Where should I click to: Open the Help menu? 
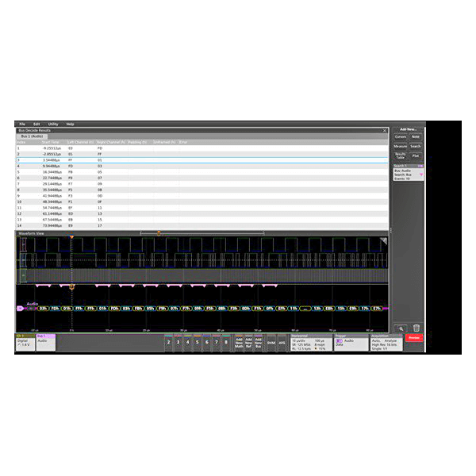pos(70,125)
